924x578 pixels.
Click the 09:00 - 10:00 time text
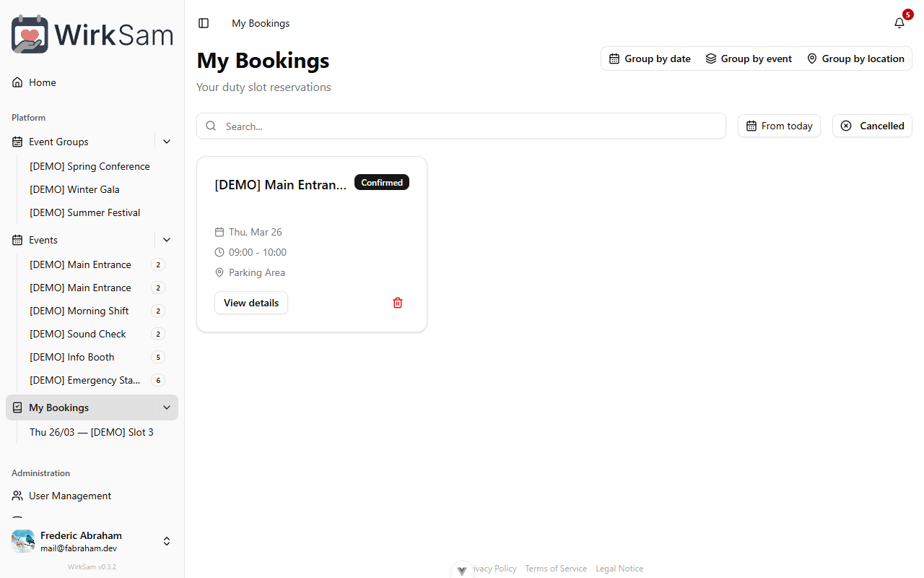258,252
